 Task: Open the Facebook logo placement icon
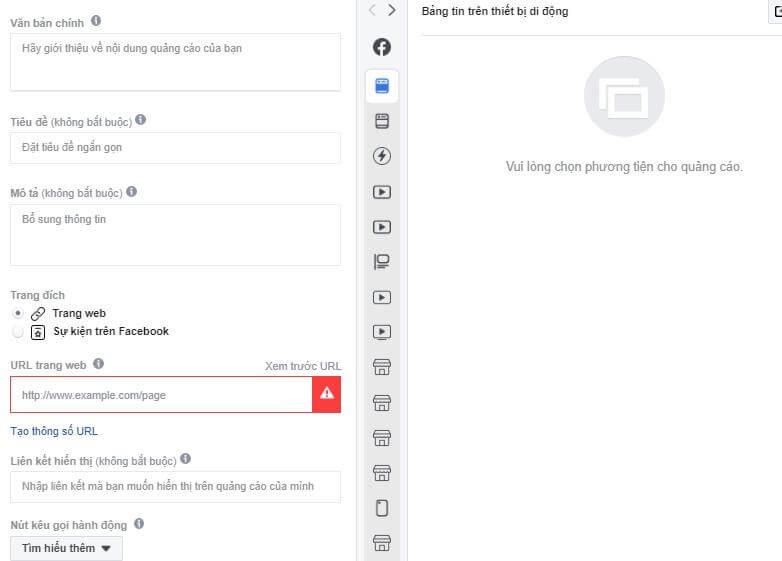382,47
